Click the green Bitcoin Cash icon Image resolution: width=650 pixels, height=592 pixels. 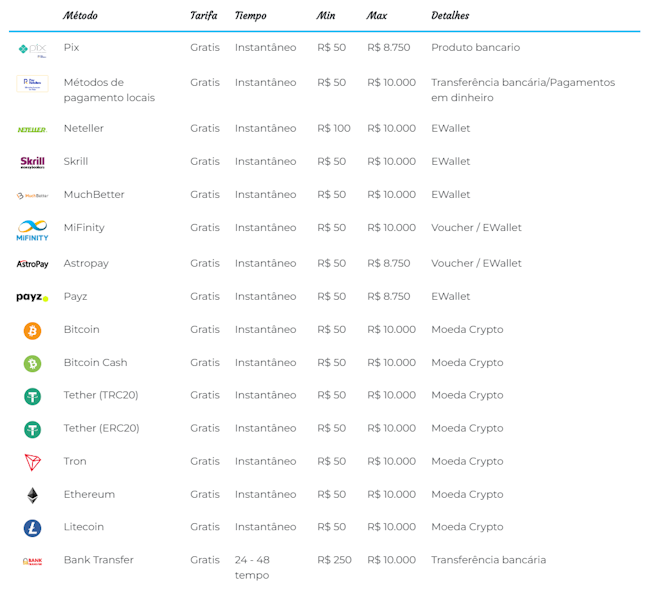32,364
